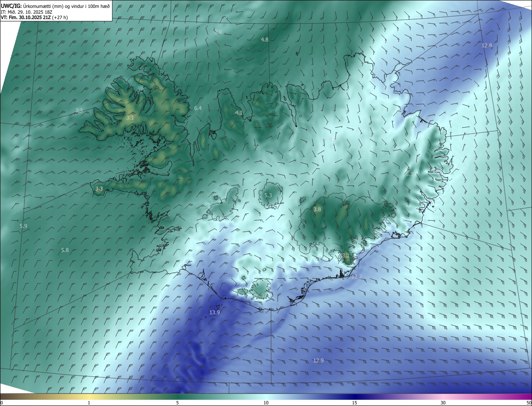532x406 pixels.
Task: Click the 1 tick on the color scale
Action: coord(89,403)
